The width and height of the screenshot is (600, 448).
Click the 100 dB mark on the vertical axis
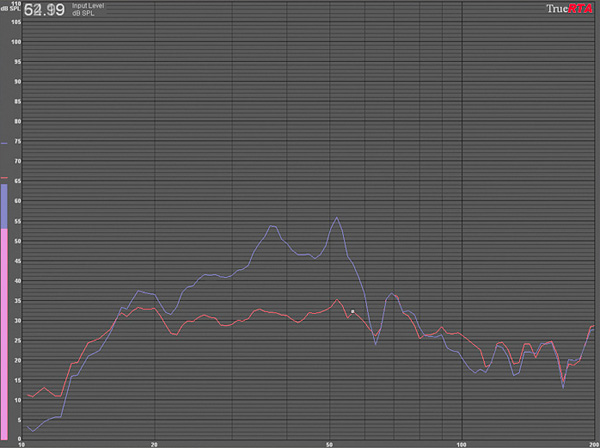(x=15, y=42)
